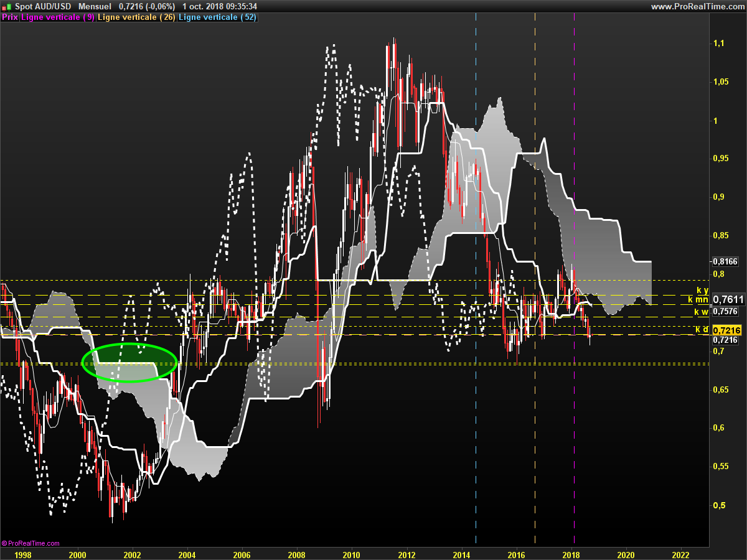Click the 2022 label on time axis
Screen dimensions: 747x560
[680, 554]
